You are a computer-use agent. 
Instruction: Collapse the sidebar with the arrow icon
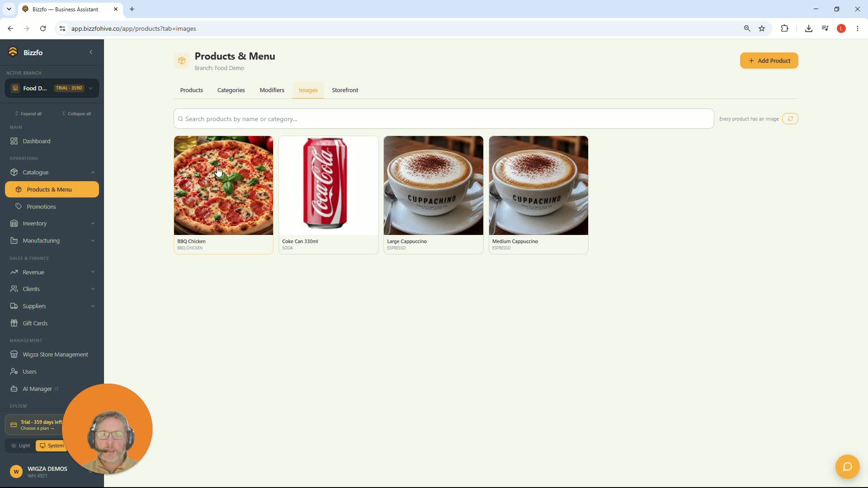91,52
